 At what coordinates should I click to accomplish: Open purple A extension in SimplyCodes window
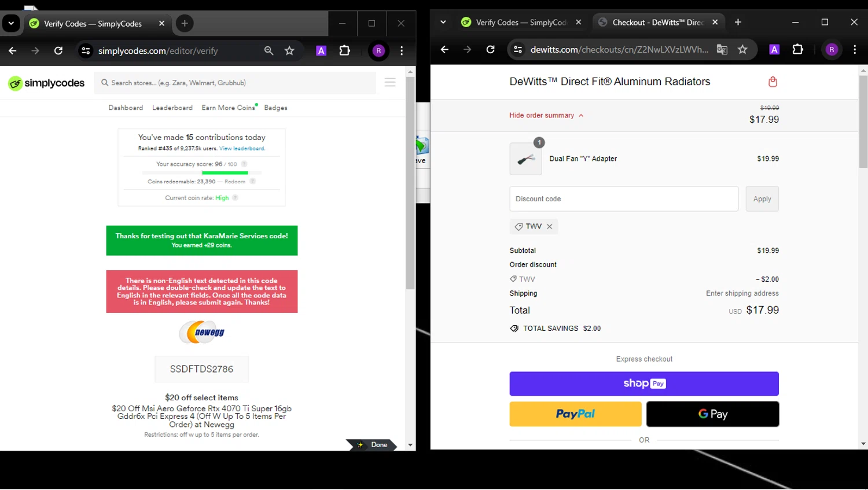point(321,51)
